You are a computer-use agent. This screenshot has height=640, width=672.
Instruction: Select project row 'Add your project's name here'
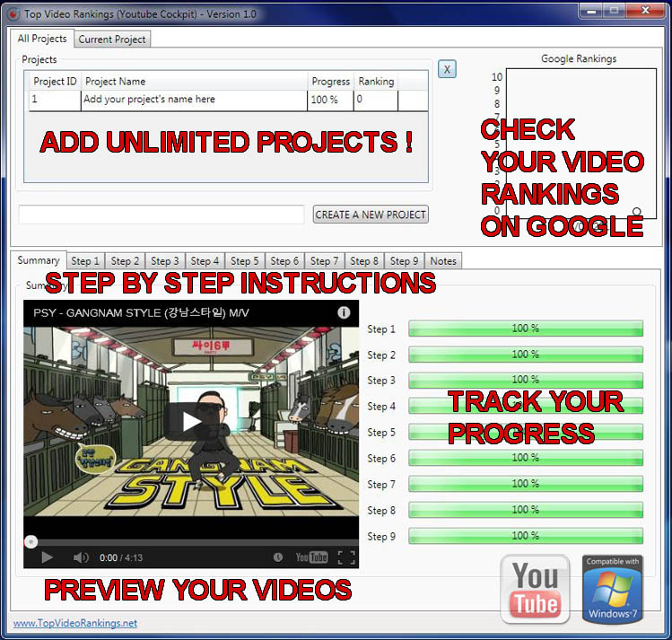click(x=228, y=101)
